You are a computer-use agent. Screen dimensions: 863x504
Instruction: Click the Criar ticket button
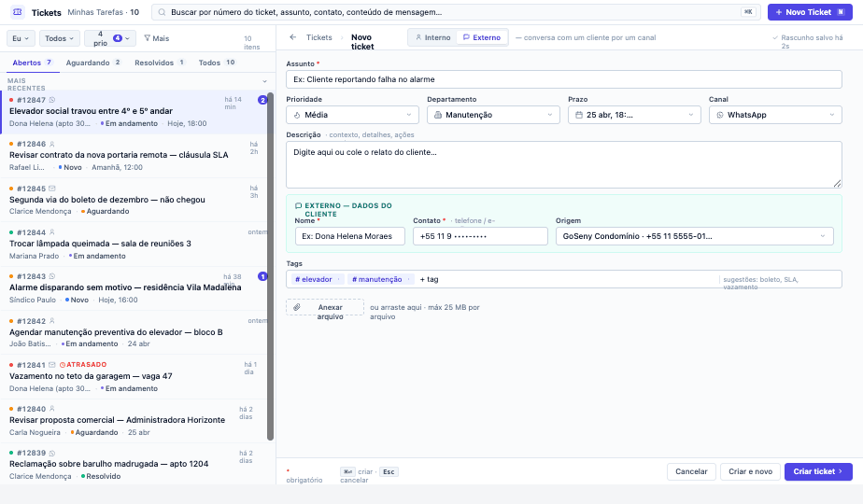(x=818, y=471)
